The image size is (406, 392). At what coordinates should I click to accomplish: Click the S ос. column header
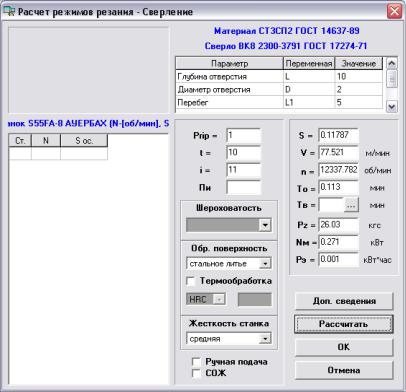click(x=84, y=140)
